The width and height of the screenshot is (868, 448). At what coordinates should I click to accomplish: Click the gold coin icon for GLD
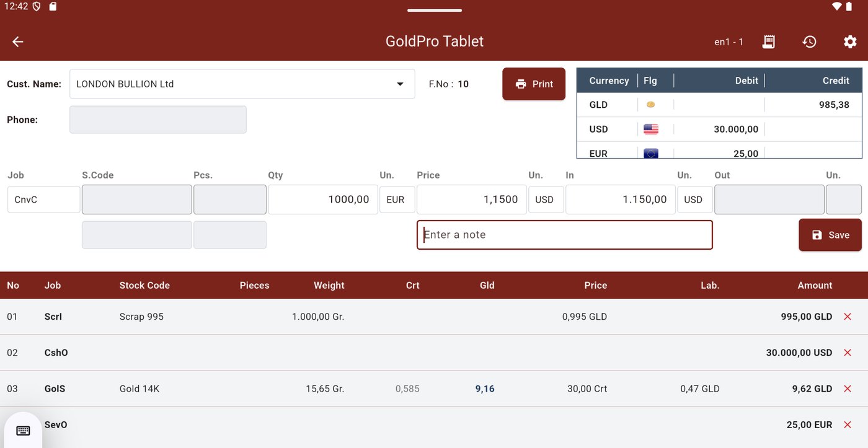[x=650, y=105]
